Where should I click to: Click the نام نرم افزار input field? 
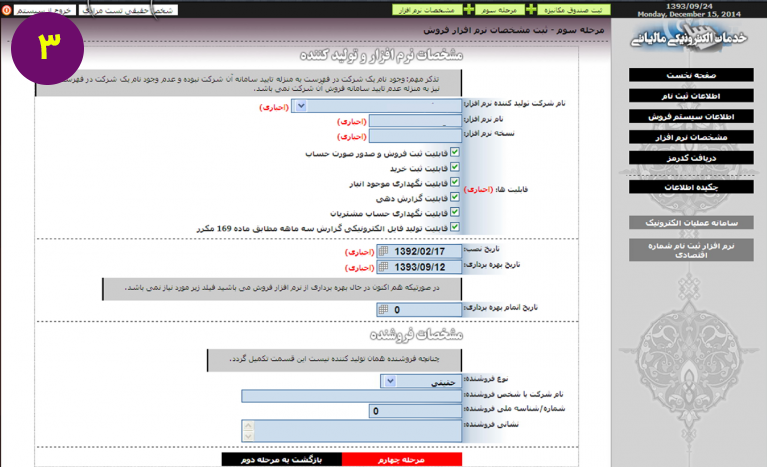click(x=415, y=121)
